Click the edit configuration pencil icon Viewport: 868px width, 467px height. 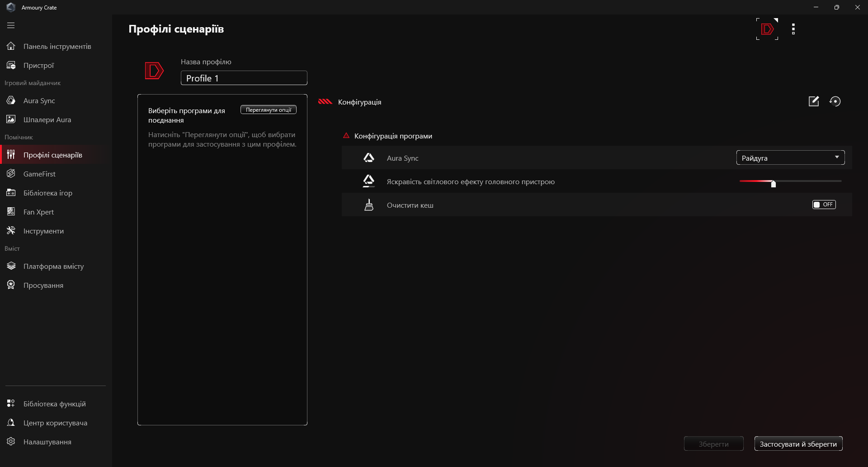click(x=814, y=101)
